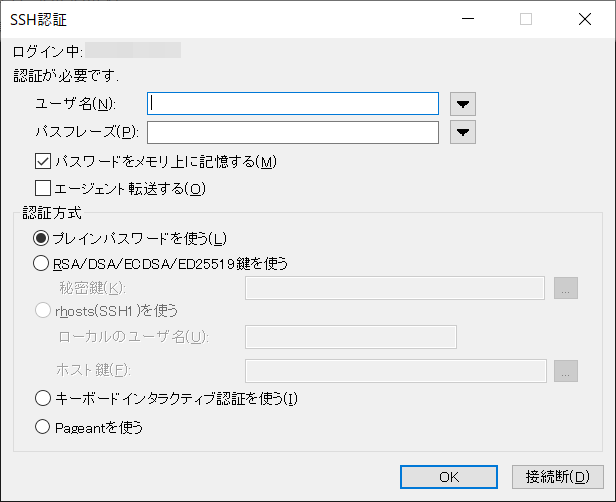Open the パスフレーズ dropdown arrow

click(462, 132)
